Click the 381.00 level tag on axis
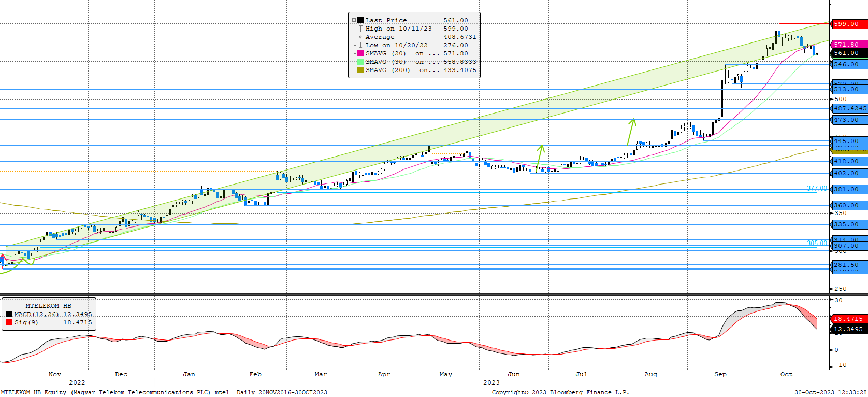This screenshot has height=397, width=868. tap(849, 189)
